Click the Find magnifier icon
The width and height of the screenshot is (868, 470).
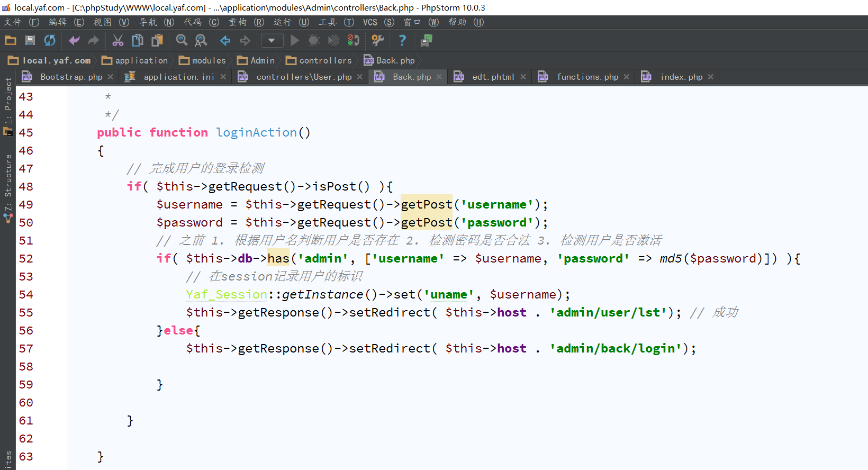coord(182,40)
